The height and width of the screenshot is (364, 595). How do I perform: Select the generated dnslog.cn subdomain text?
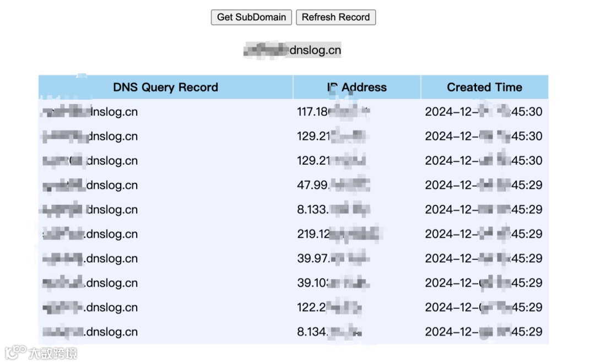tap(292, 50)
